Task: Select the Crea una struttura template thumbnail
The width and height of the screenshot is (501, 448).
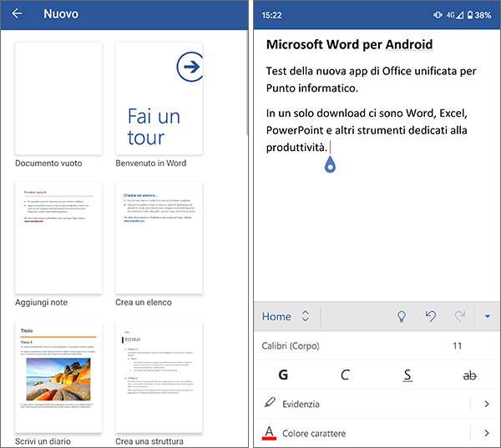Action: 159,377
